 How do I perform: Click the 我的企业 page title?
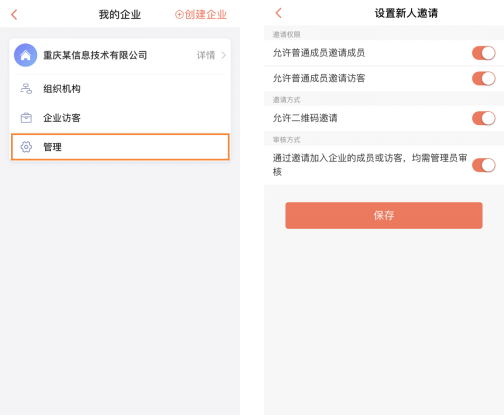[x=120, y=15]
